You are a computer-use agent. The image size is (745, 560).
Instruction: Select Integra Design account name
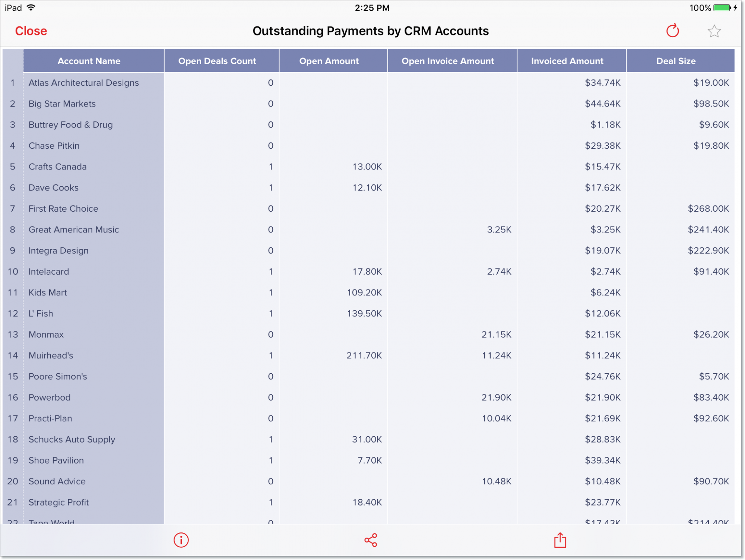click(58, 251)
